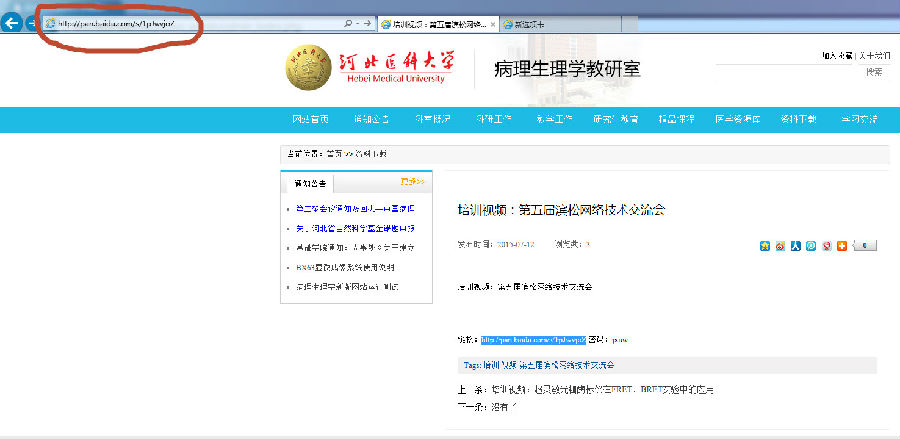
Task: Click the light blue Tencent Weibo share icon
Action: click(x=811, y=246)
